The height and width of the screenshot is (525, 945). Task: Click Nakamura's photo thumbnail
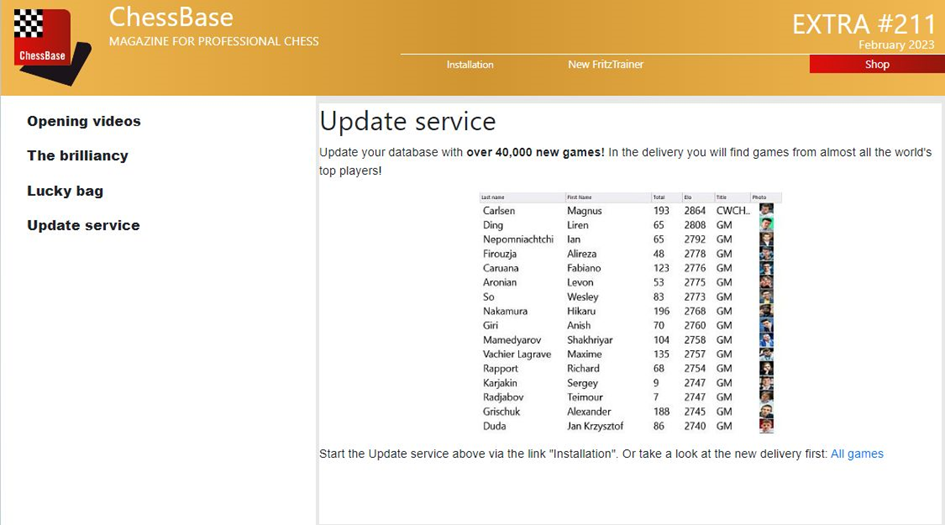point(766,311)
